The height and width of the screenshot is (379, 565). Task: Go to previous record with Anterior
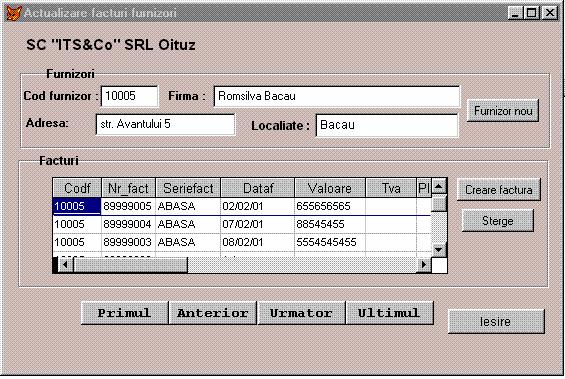coord(213,313)
